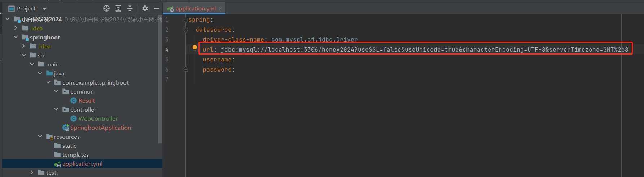
Task: Collapse the 小白做毕设2024 root project node
Action: tap(8, 19)
